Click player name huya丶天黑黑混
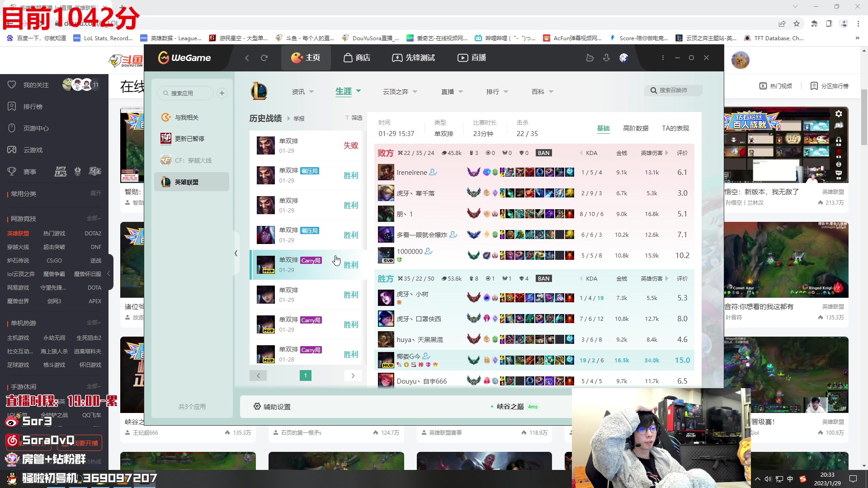The width and height of the screenshot is (868, 488). (x=420, y=340)
